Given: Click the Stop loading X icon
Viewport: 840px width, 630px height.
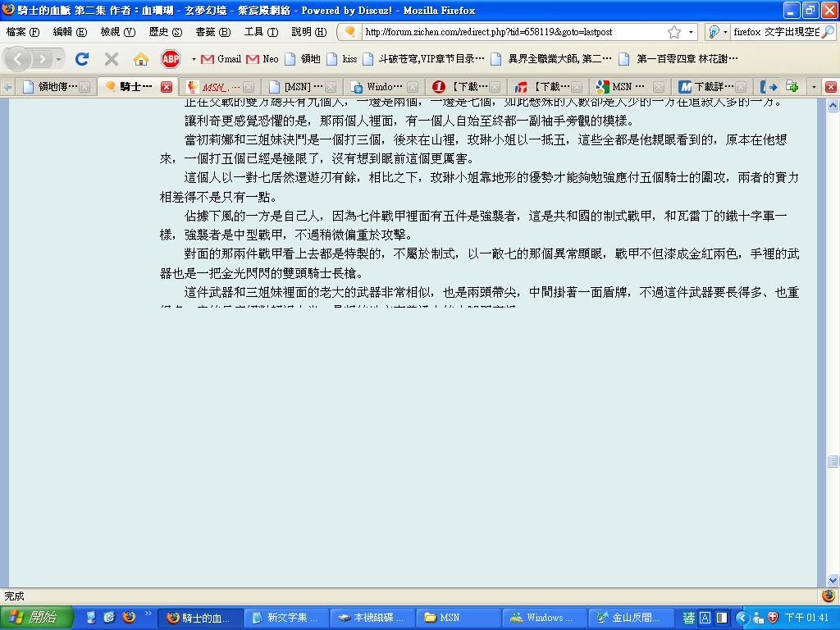Looking at the screenshot, I should pyautogui.click(x=112, y=59).
